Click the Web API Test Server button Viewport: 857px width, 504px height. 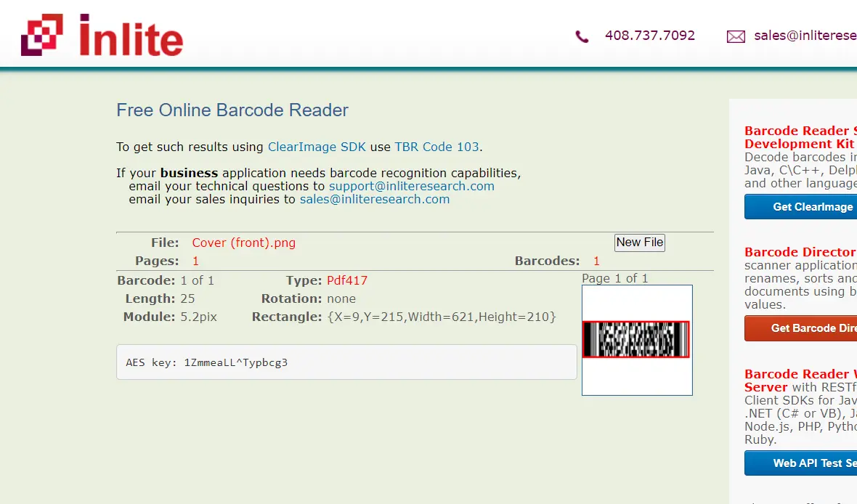pos(800,463)
